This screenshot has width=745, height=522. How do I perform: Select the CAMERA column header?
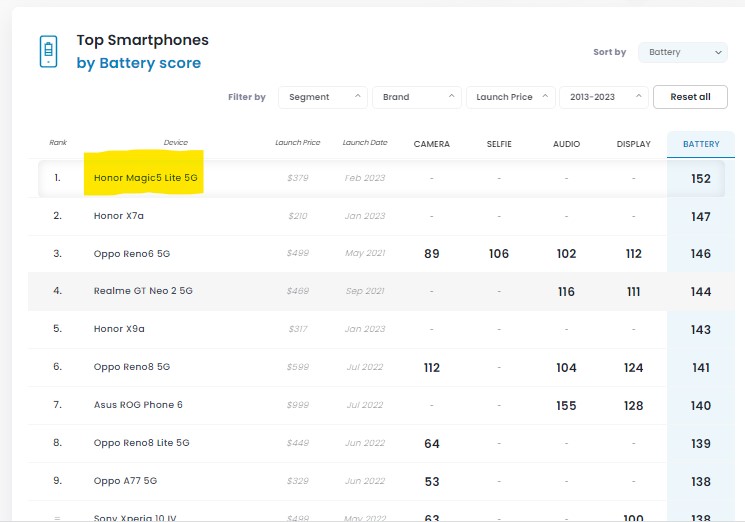tap(431, 144)
